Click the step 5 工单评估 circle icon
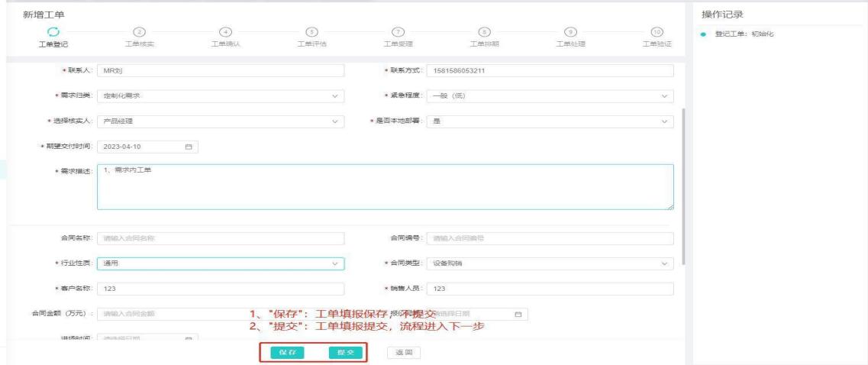Image resolution: width=868 pixels, height=365 pixels. point(311,31)
